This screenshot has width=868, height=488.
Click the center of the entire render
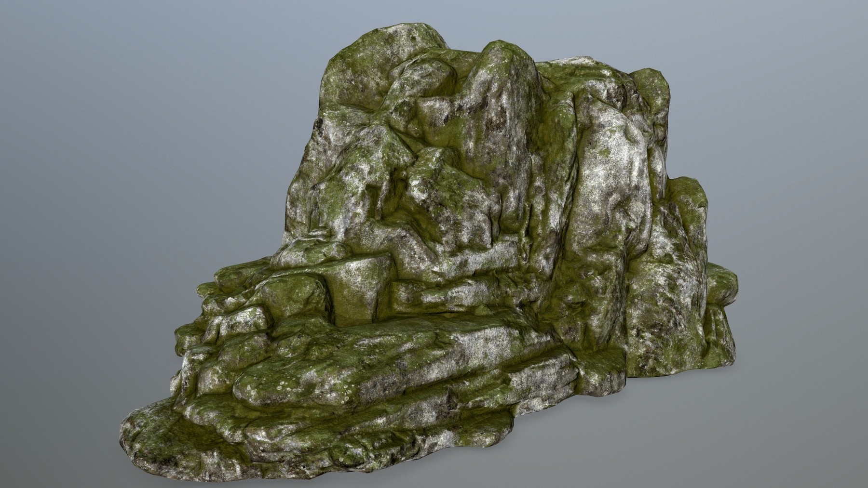coord(434,244)
